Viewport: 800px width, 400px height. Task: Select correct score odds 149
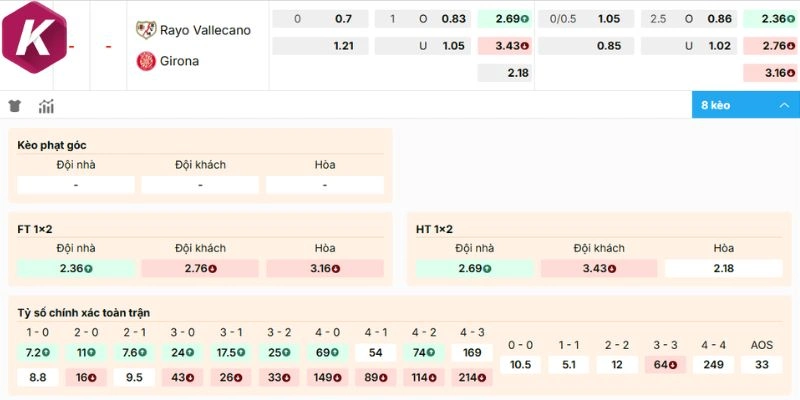click(x=327, y=378)
